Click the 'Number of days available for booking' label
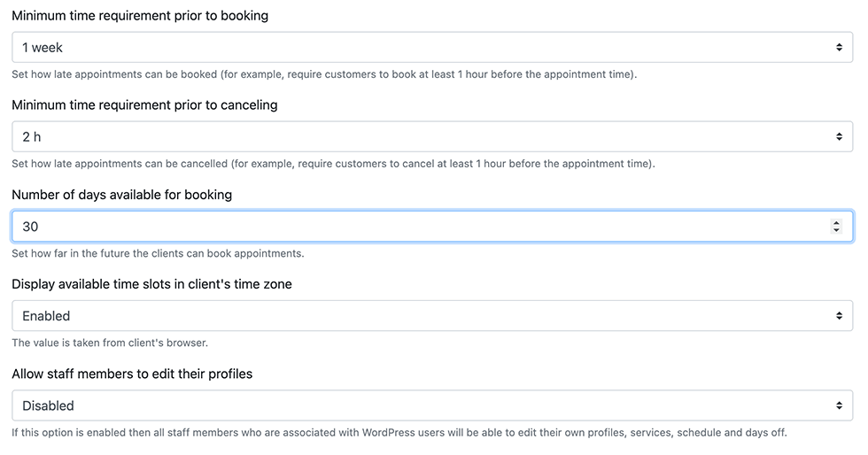The image size is (868, 455). (122, 195)
